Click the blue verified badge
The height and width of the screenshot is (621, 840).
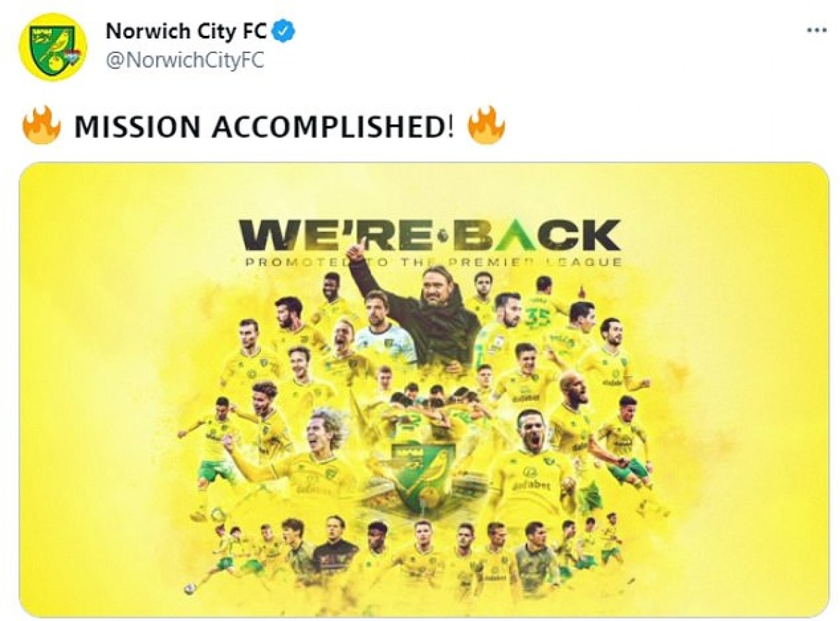point(284,31)
